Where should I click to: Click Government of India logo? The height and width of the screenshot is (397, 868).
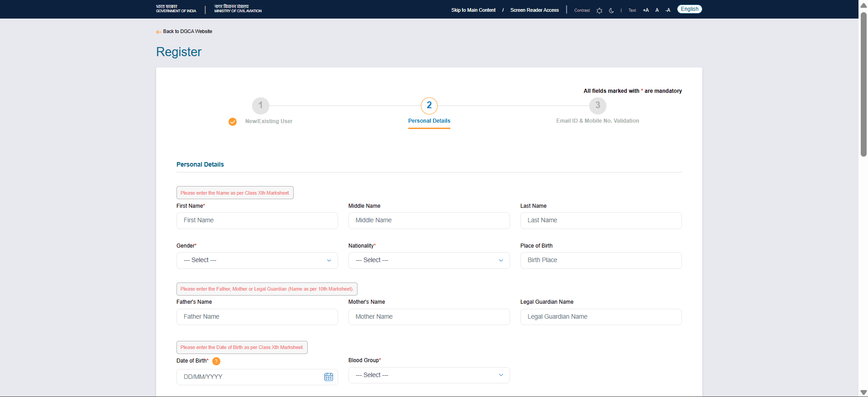coord(176,9)
